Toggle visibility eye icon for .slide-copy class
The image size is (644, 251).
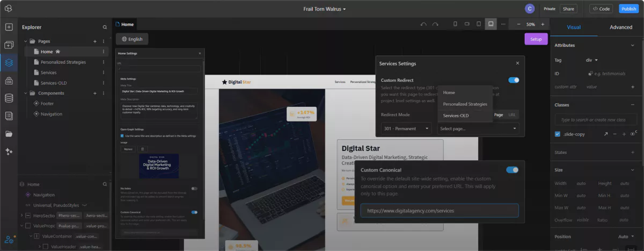(x=633, y=134)
